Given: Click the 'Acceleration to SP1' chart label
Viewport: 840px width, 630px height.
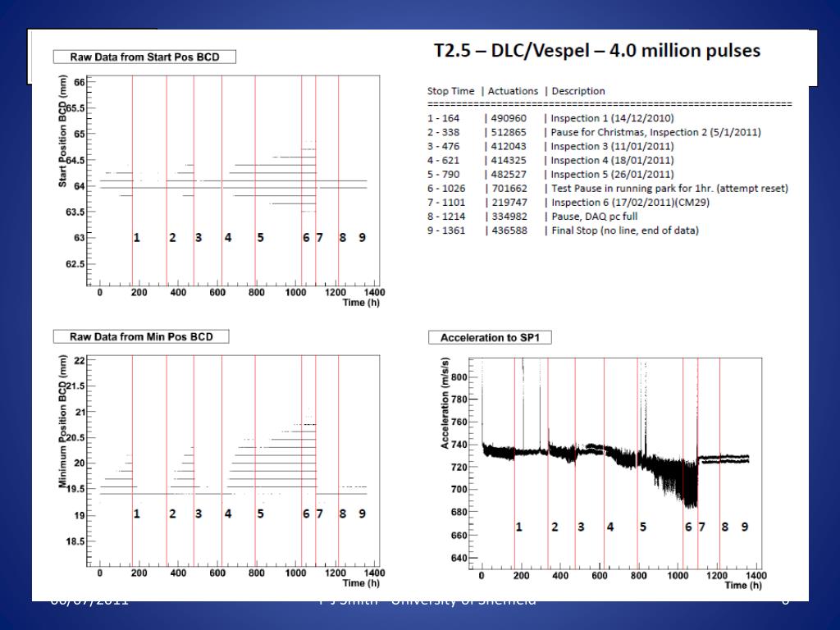Looking at the screenshot, I should (490, 337).
